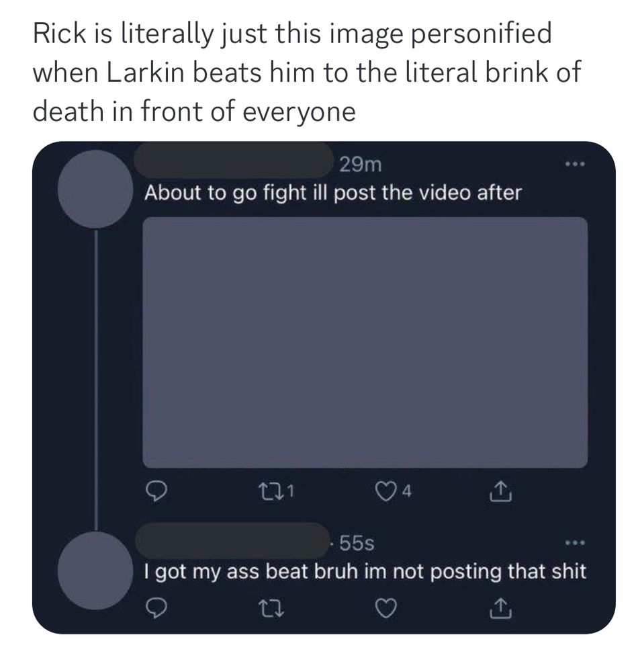Retweet the 'About to go fight' tweet
Screen dimensions: 638x672
[x=271, y=492]
